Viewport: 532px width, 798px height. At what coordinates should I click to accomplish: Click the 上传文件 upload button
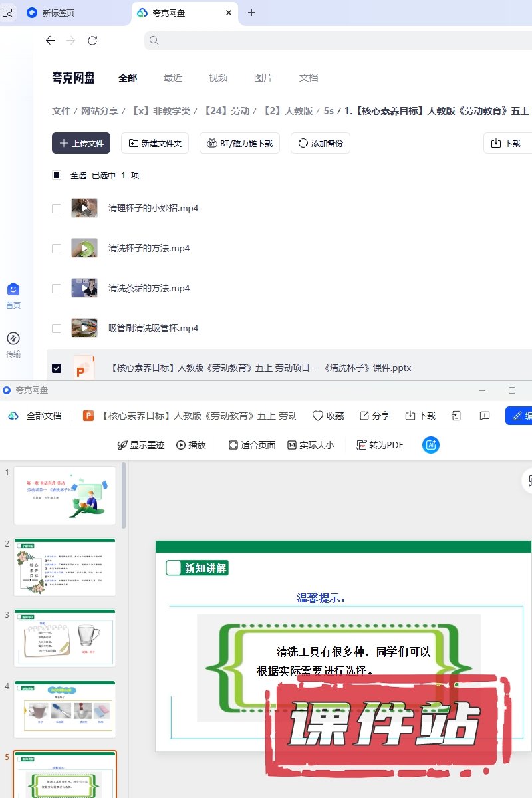click(x=81, y=143)
